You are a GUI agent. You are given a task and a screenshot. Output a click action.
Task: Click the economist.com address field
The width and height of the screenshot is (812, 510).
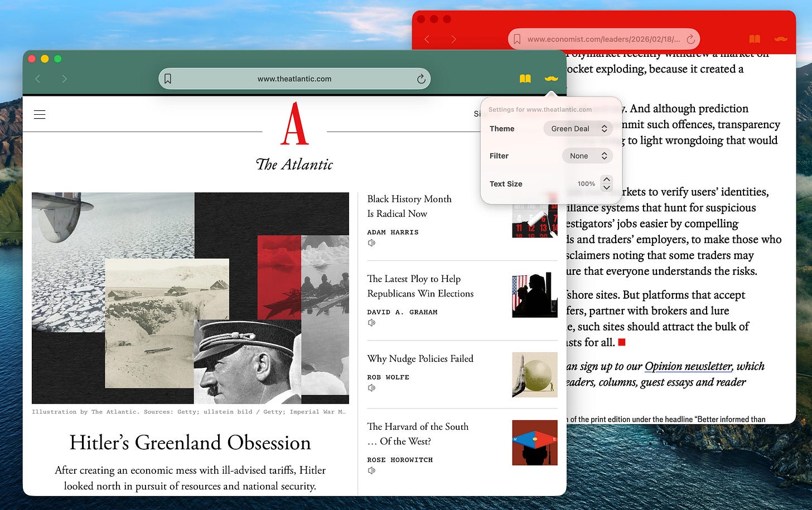pos(604,39)
